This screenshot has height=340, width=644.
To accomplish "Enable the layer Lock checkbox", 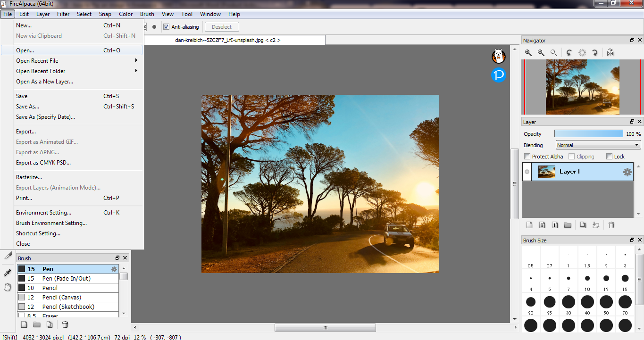I will click(x=609, y=157).
